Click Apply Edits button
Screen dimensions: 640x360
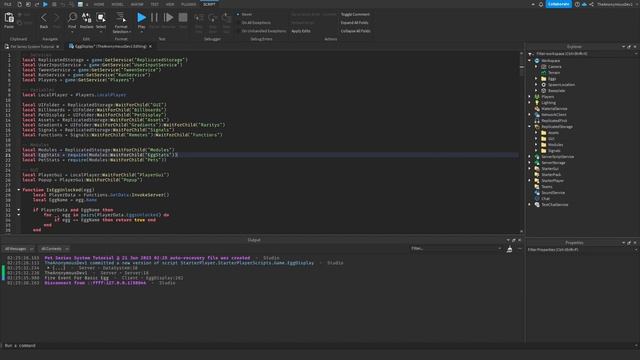tap(301, 31)
